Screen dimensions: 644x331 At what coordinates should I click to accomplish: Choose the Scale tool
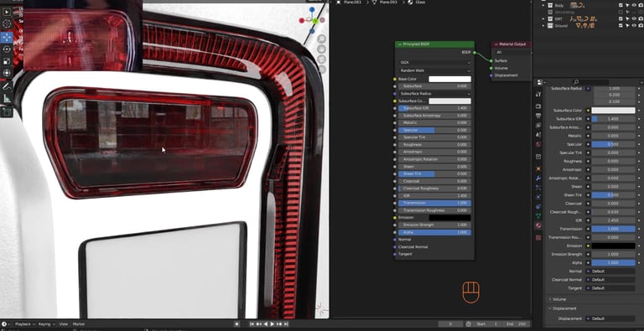[x=7, y=61]
